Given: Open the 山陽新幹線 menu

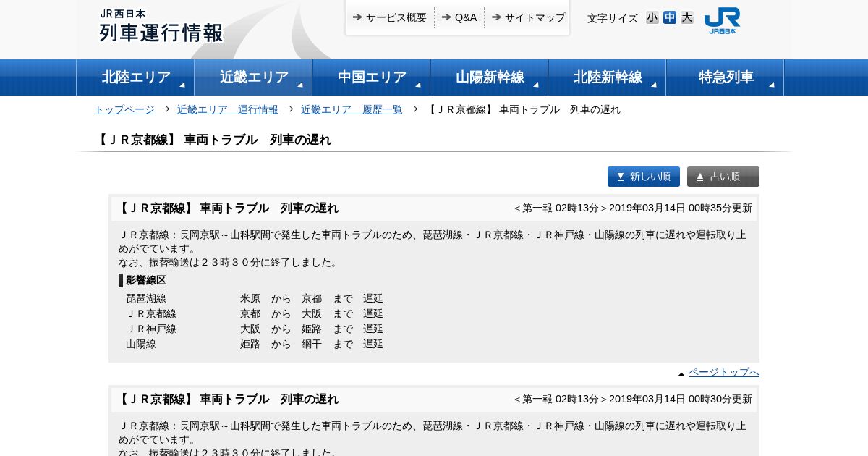Looking at the screenshot, I should [489, 77].
